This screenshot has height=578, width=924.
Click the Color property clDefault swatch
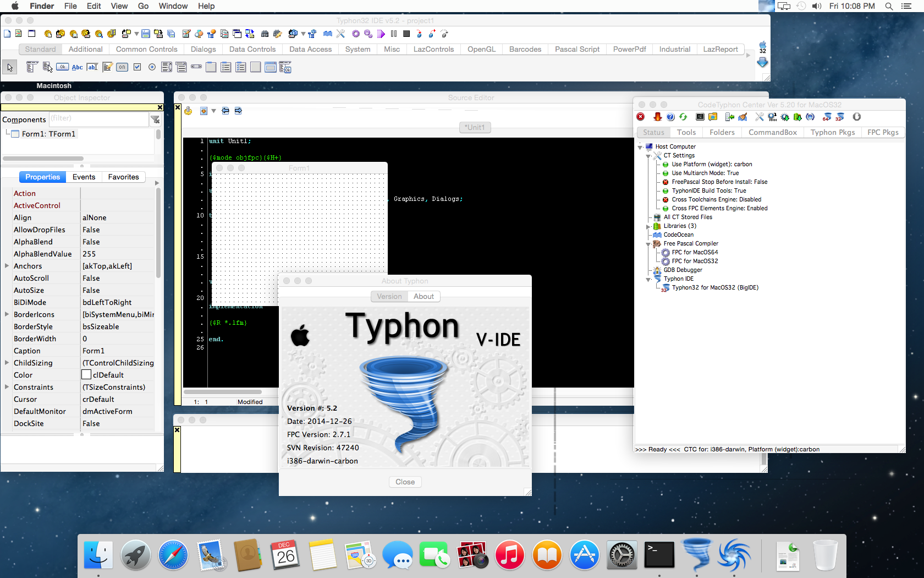coord(86,375)
